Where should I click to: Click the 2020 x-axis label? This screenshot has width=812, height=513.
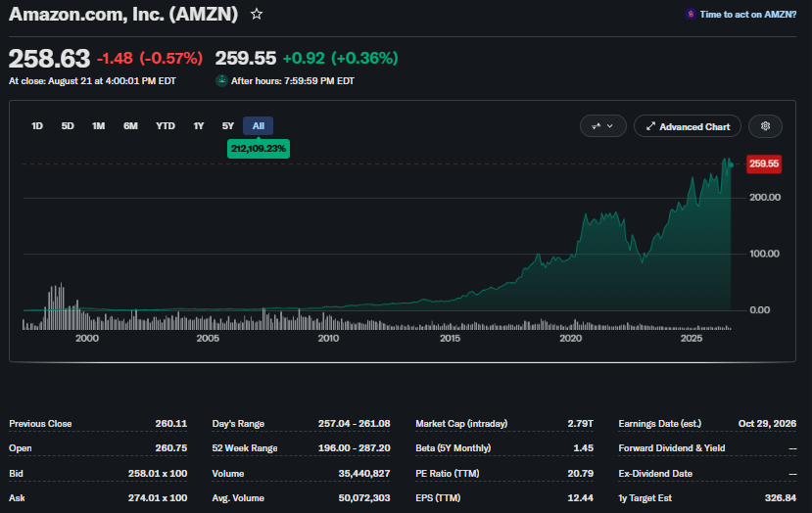(570, 338)
